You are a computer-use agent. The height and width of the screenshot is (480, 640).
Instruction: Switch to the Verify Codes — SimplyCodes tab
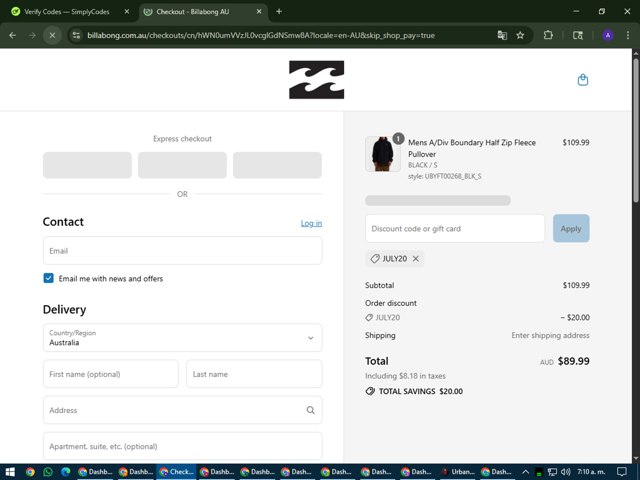(65, 12)
